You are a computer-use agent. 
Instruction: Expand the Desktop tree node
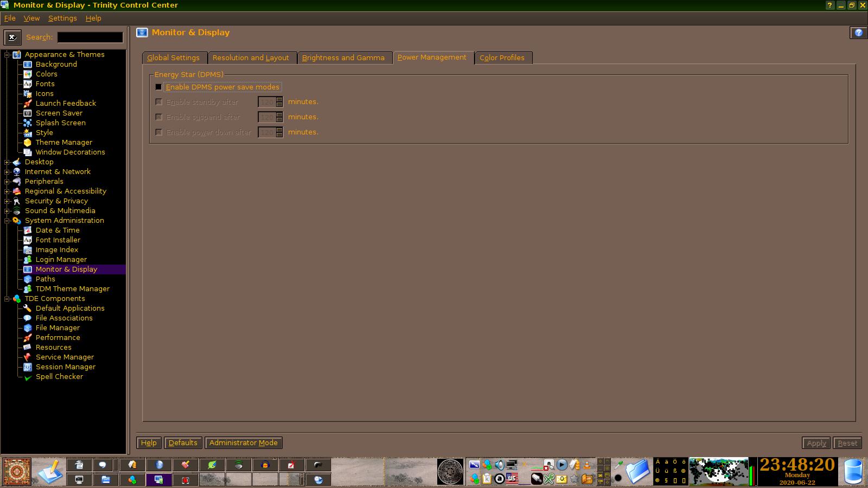7,162
